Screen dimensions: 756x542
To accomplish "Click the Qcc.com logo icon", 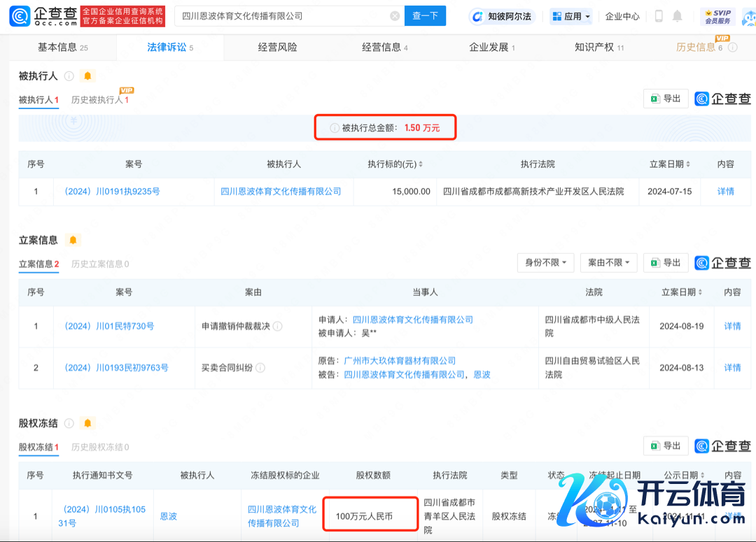I will pyautogui.click(x=20, y=16).
